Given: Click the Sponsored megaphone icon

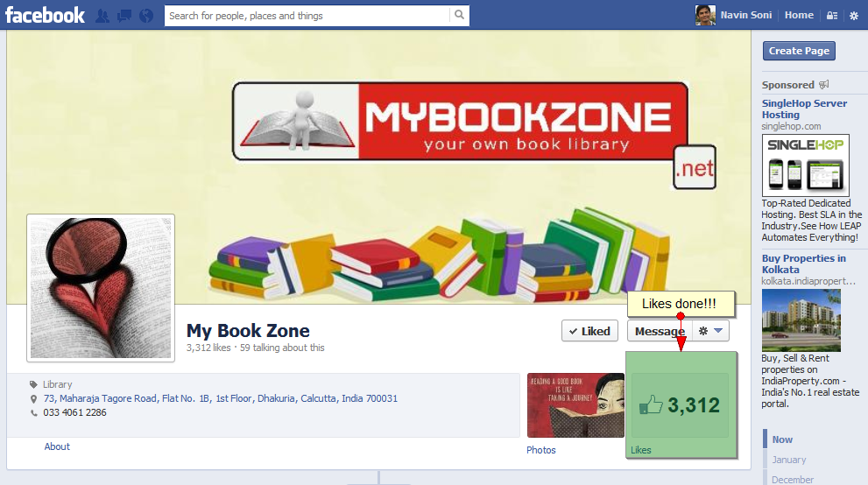Looking at the screenshot, I should point(823,85).
